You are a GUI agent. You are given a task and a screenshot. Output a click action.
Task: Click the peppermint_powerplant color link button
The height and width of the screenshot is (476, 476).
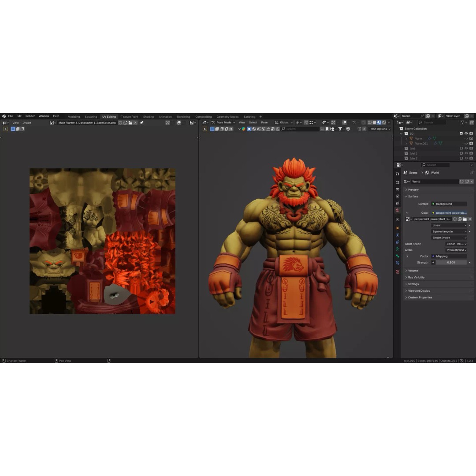point(449,213)
